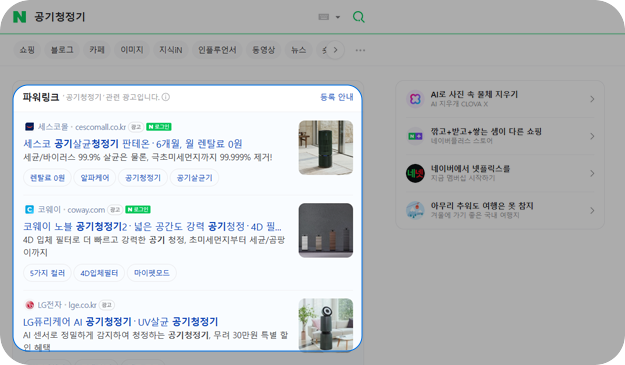Open 아무리 추워도 여행은 못 참지 link
The width and height of the screenshot is (625, 365).
[482, 206]
